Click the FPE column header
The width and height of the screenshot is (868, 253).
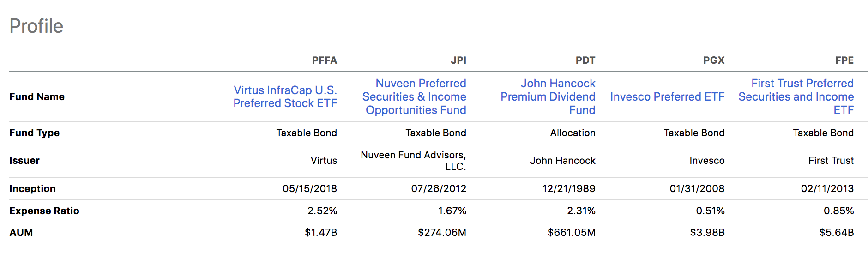point(844,60)
